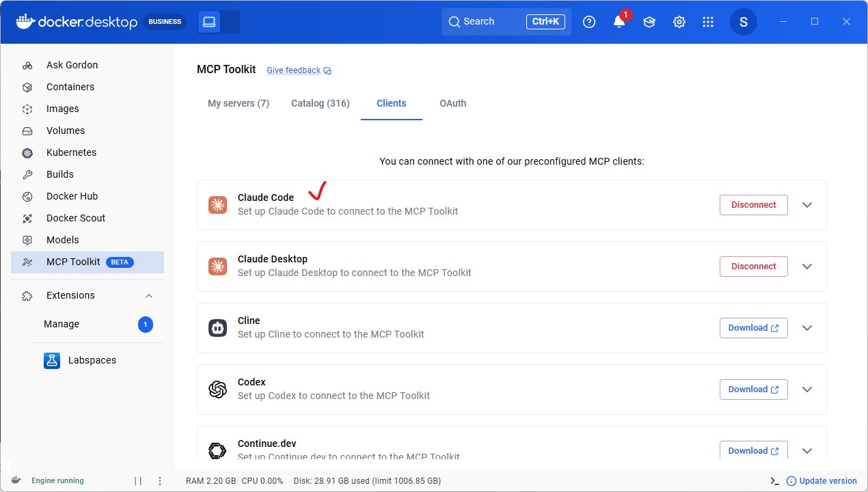Select Models in the sidebar

pyautogui.click(x=63, y=240)
